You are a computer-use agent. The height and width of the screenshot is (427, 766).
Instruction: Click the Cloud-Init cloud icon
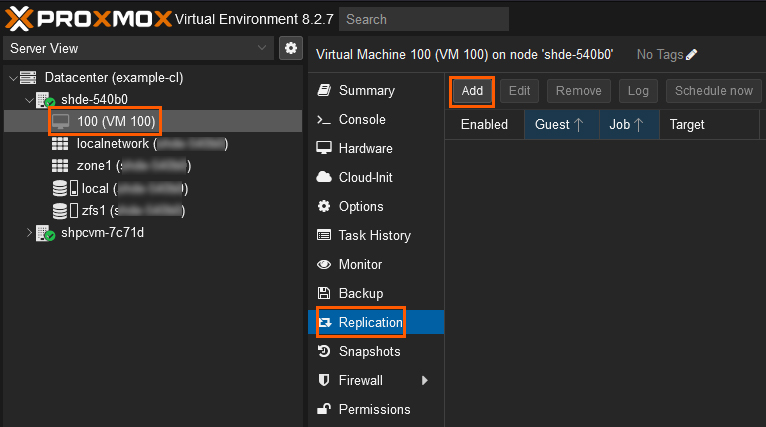[324, 177]
